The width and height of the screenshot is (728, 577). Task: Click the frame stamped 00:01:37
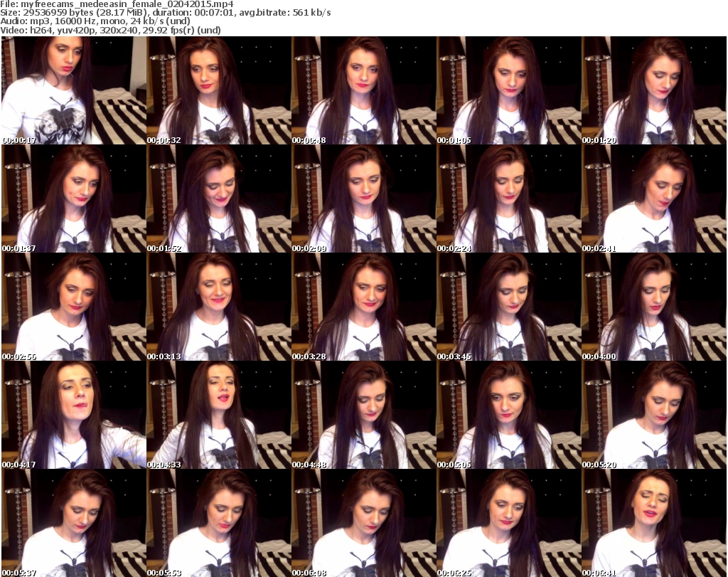pos(74,198)
